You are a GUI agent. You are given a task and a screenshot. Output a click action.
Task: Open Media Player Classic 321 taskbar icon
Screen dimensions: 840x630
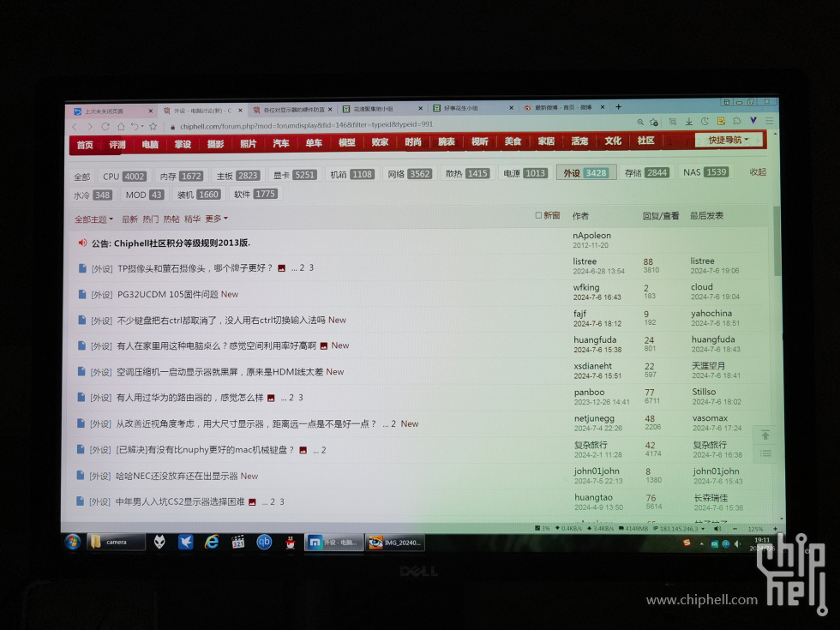pos(238,542)
